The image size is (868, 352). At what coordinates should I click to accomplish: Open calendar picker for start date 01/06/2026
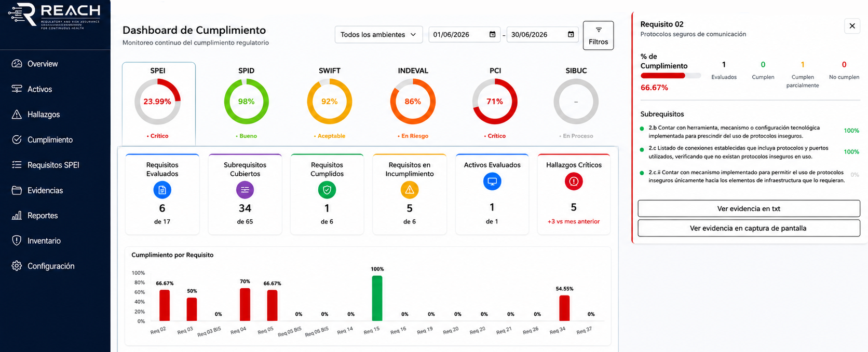tap(492, 35)
